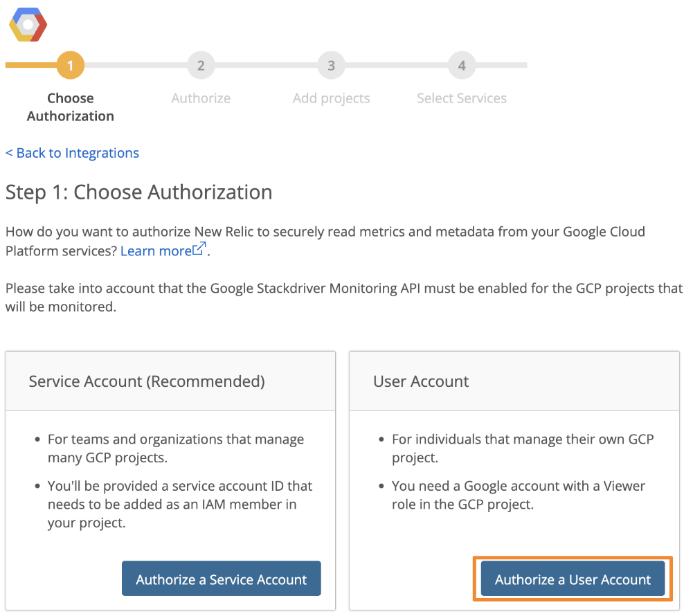Open the Learn more link
The width and height of the screenshot is (684, 616).
point(156,251)
